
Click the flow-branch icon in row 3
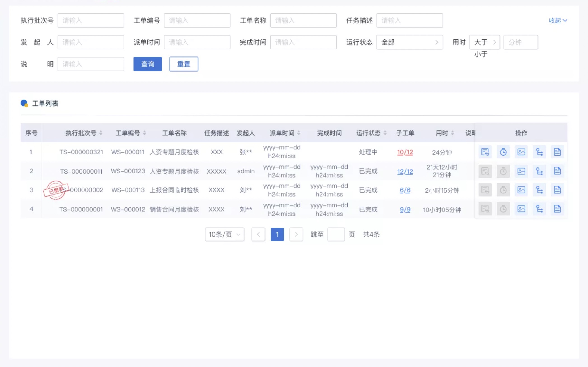539,190
